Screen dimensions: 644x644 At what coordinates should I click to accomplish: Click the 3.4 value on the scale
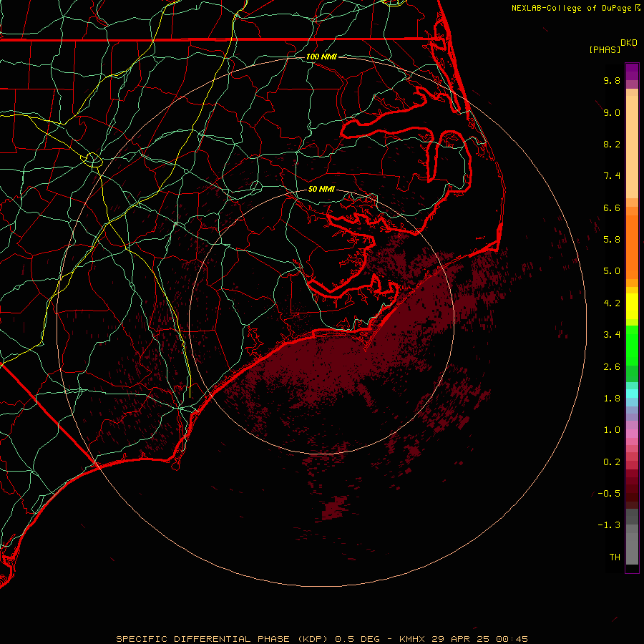[612, 335]
